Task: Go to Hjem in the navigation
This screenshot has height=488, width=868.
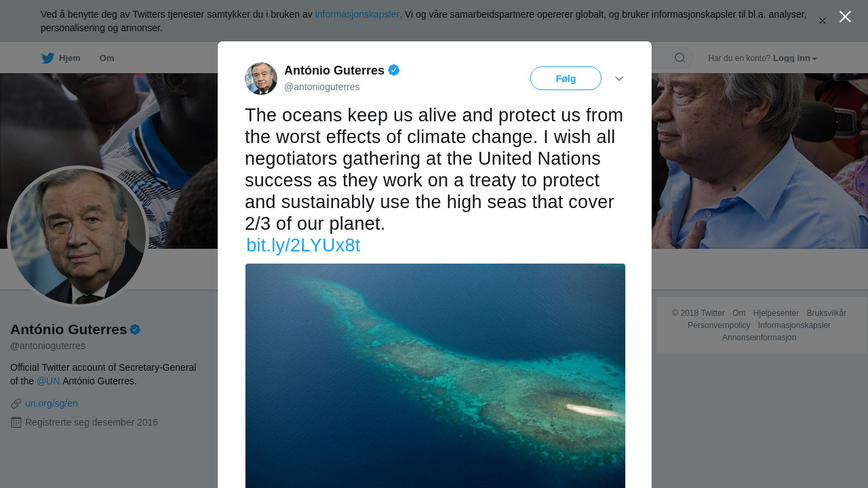Action: click(x=69, y=58)
